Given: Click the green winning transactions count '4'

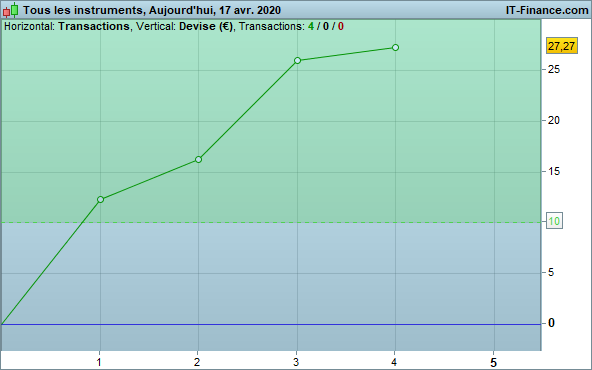Looking at the screenshot, I should (x=311, y=26).
